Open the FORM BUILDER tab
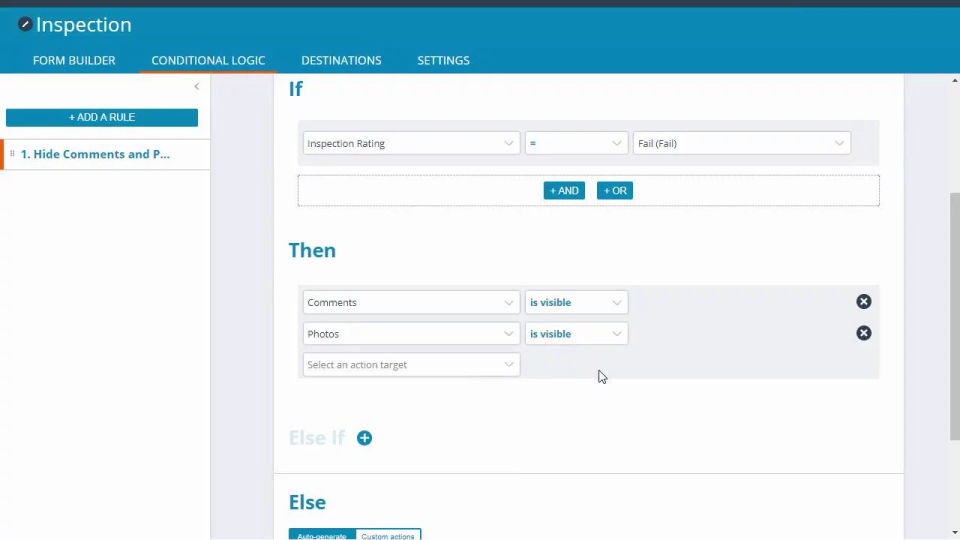This screenshot has height=540, width=960. (74, 61)
